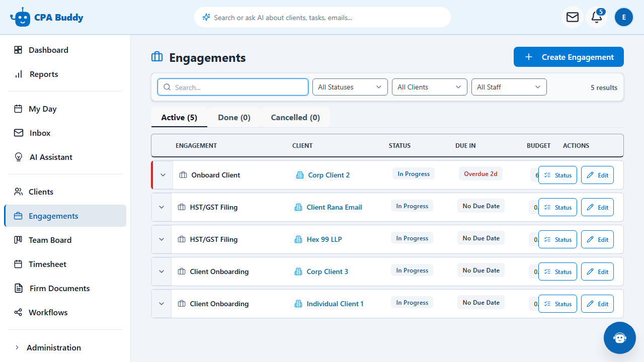Image resolution: width=644 pixels, height=362 pixels.
Task: Switch to the Done (0) tab
Action: (234, 117)
